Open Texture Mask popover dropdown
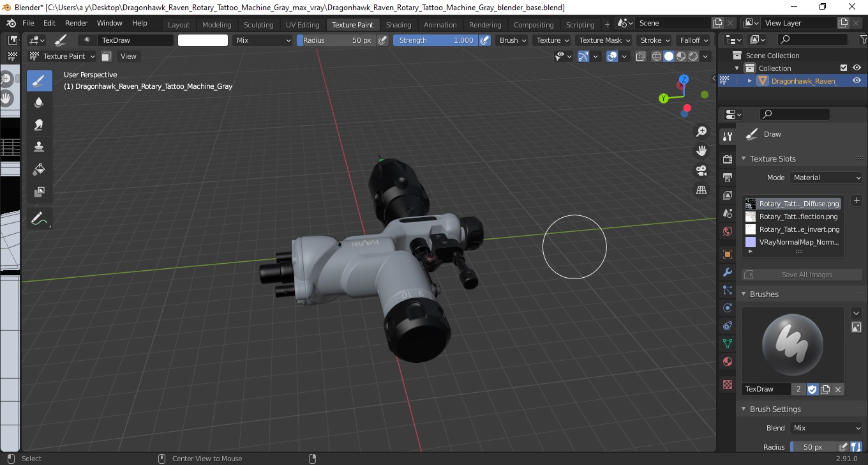This screenshot has height=465, width=868. coord(604,40)
